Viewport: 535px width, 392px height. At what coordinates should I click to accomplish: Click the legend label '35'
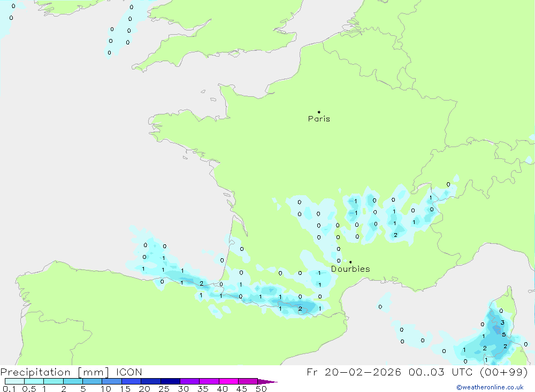point(203,389)
